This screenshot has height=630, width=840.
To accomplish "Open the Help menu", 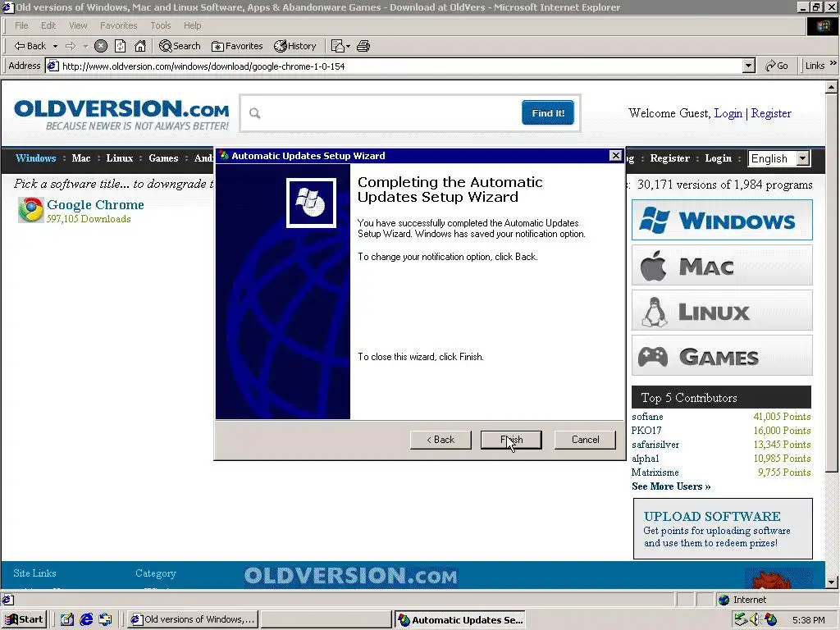I will (192, 25).
